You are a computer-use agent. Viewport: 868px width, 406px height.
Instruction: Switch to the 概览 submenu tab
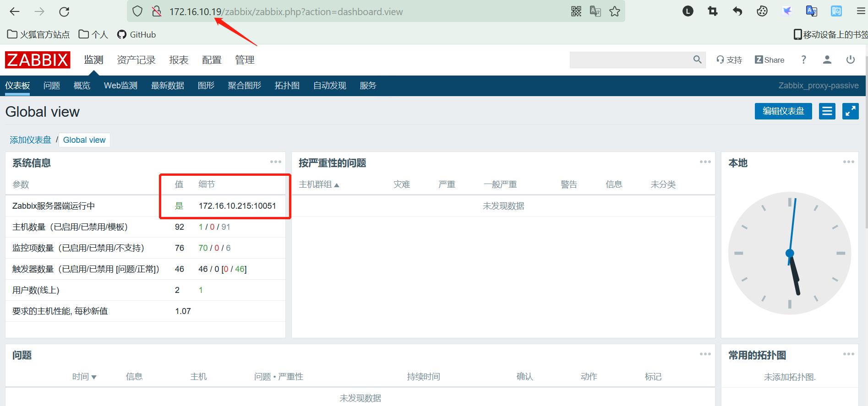coord(82,86)
